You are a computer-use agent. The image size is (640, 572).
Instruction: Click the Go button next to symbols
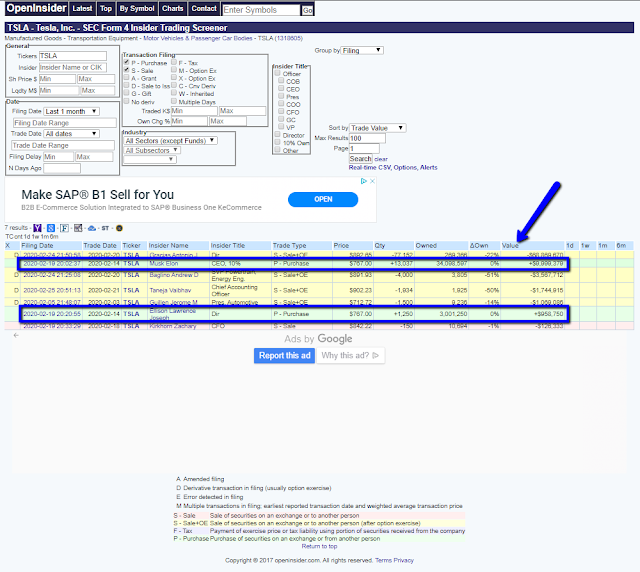click(307, 10)
